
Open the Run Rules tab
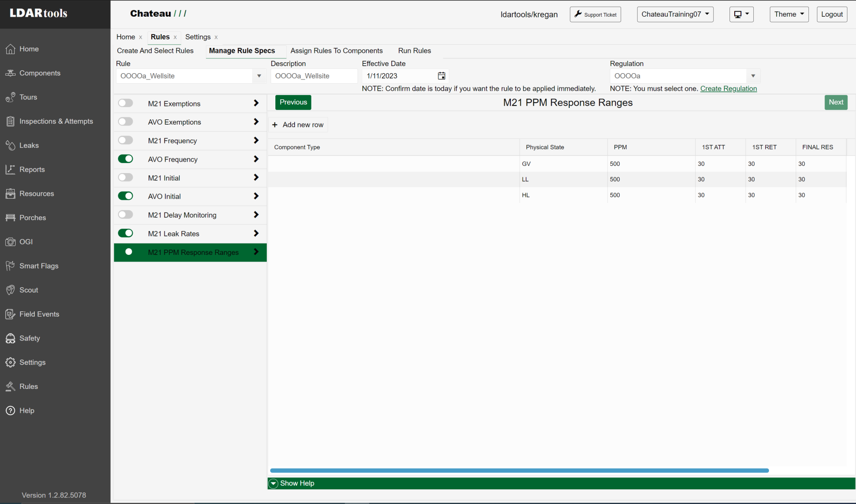click(x=414, y=51)
